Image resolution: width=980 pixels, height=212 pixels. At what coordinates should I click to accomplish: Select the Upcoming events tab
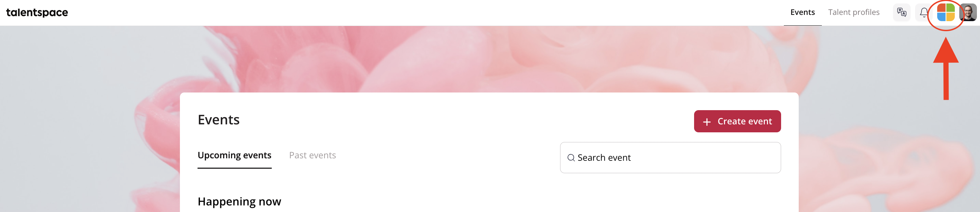(234, 155)
